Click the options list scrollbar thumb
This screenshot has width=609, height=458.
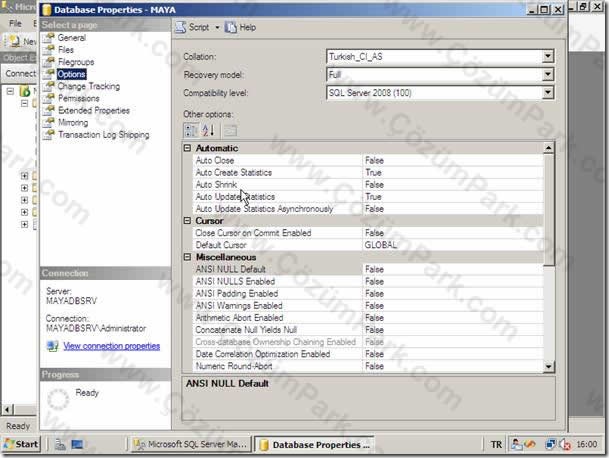point(548,210)
